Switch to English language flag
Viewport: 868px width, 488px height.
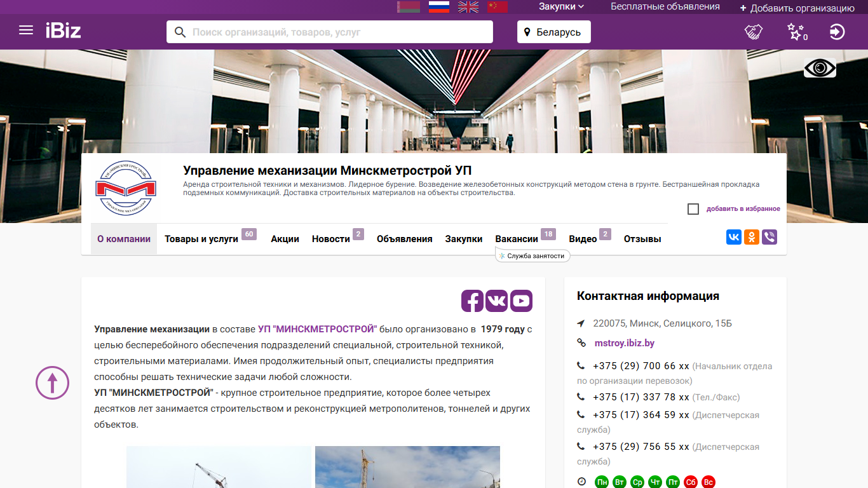tap(469, 7)
